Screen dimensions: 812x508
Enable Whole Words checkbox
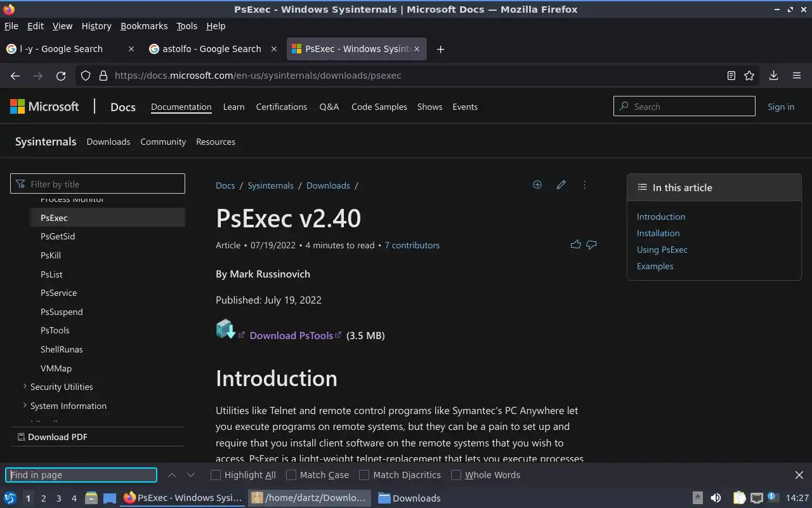[456, 475]
